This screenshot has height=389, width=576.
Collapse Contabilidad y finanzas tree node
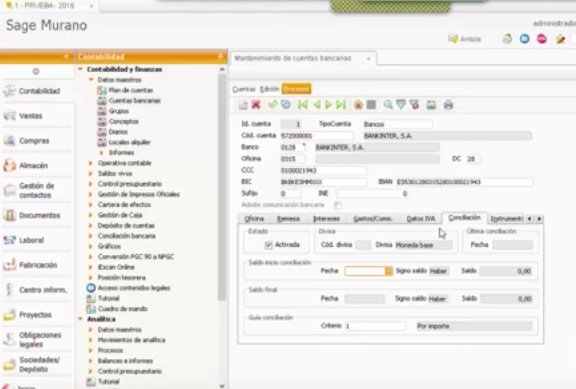click(x=80, y=69)
